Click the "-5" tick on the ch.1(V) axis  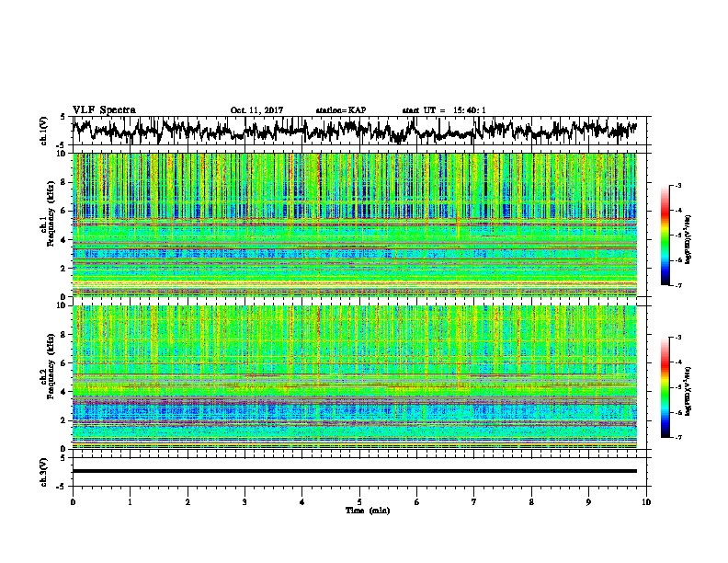click(x=62, y=145)
